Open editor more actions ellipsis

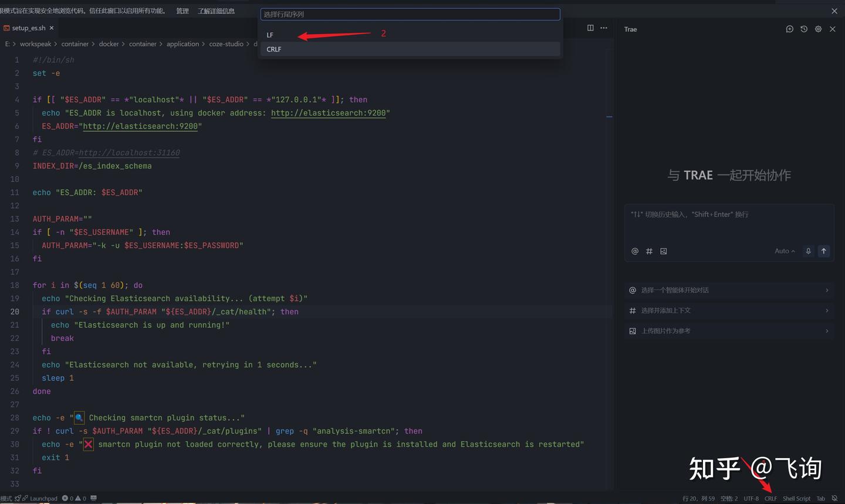click(604, 28)
